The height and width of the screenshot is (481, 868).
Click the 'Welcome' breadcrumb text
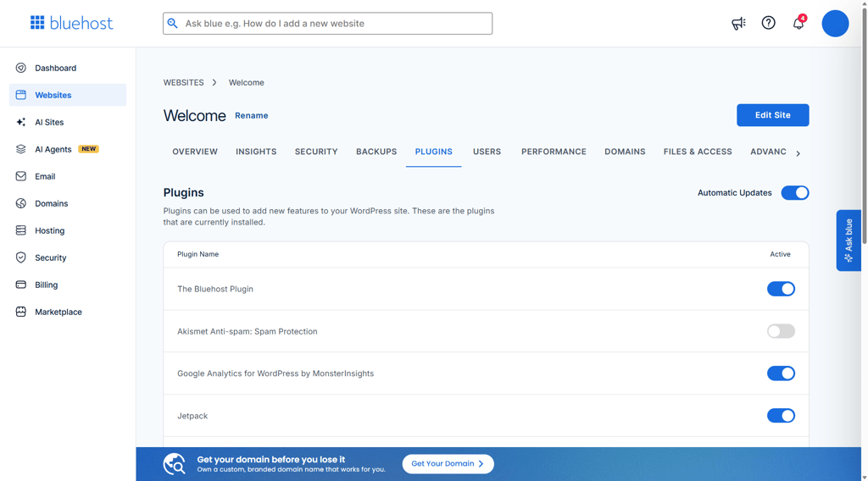247,82
